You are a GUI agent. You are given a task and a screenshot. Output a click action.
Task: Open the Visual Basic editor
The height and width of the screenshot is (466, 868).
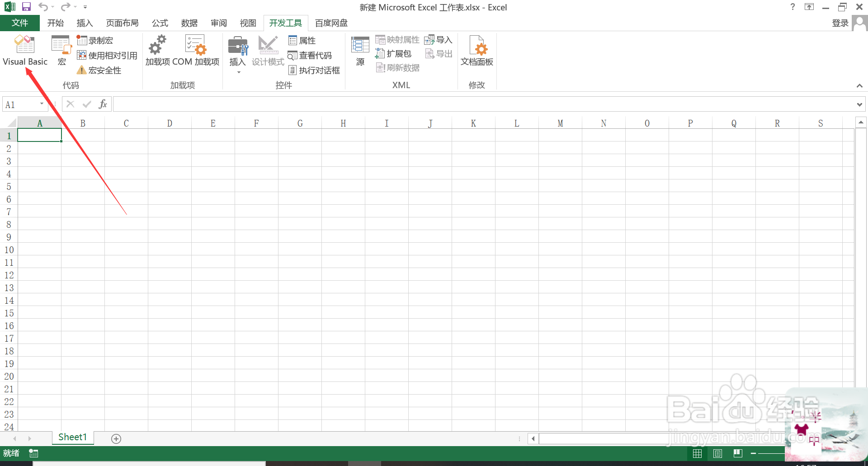tap(25, 51)
